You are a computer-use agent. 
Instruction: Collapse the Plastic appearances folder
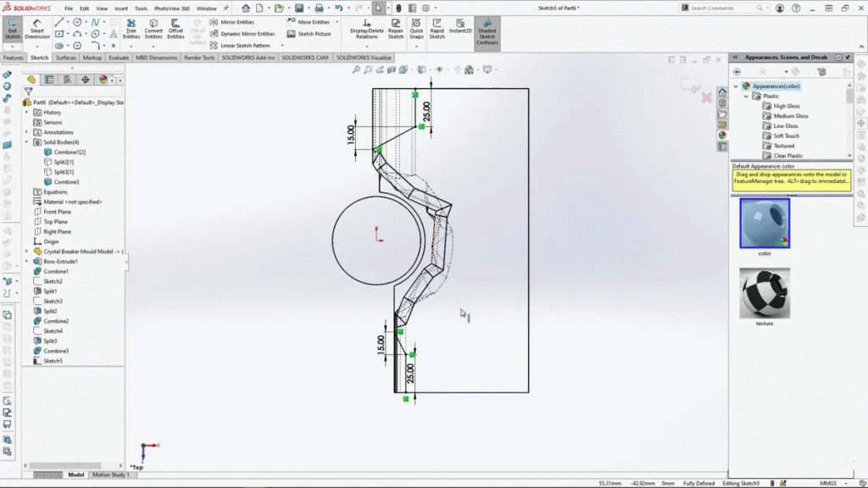[747, 97]
